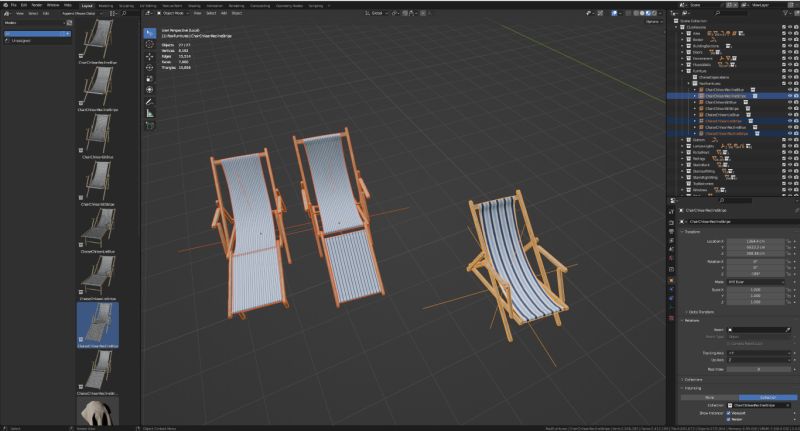Image resolution: width=800 pixels, height=431 pixels.
Task: Click the None instancing button
Action: [709, 397]
